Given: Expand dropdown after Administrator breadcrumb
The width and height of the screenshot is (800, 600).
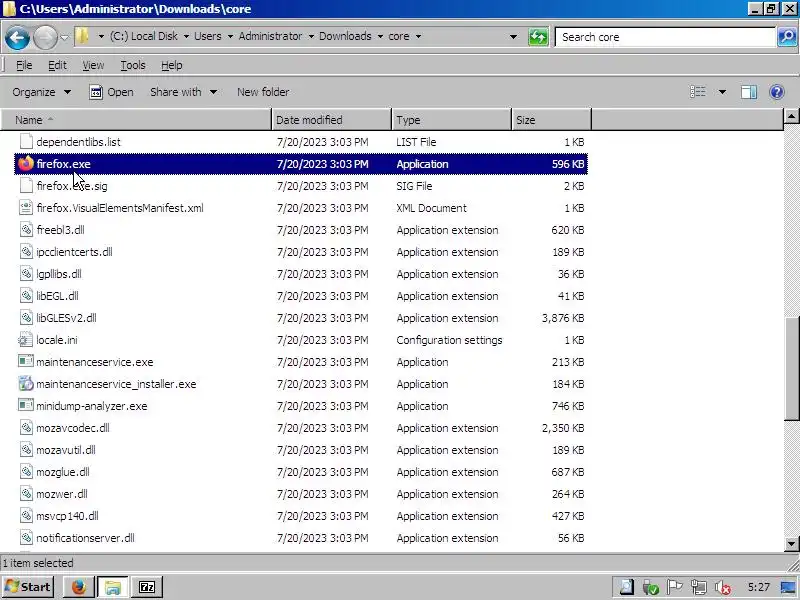Looking at the screenshot, I should (311, 37).
